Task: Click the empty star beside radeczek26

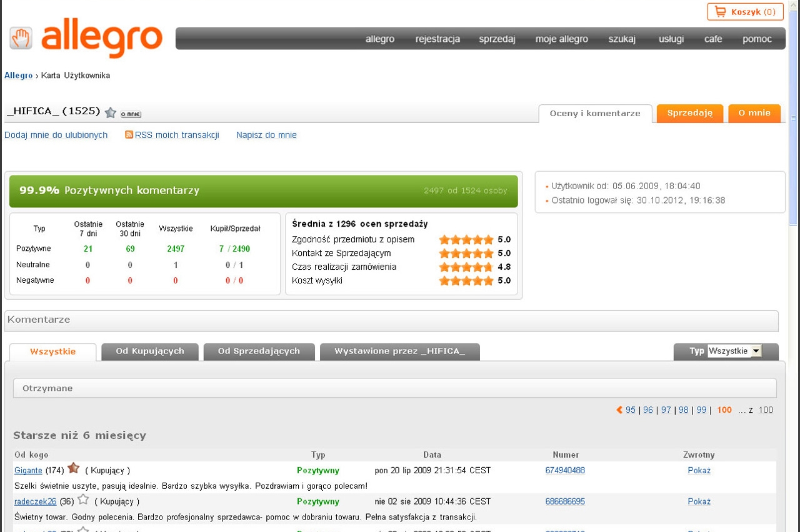Action: [x=82, y=500]
